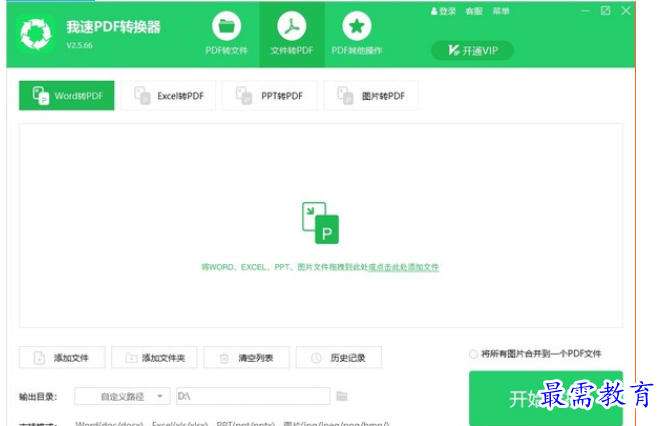This screenshot has width=662, height=426.
Task: Click the 输出目录 label
Action: [x=38, y=396]
